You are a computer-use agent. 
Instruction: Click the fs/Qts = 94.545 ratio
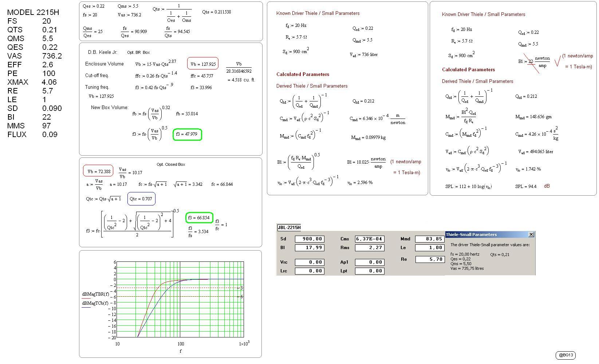click(x=177, y=32)
